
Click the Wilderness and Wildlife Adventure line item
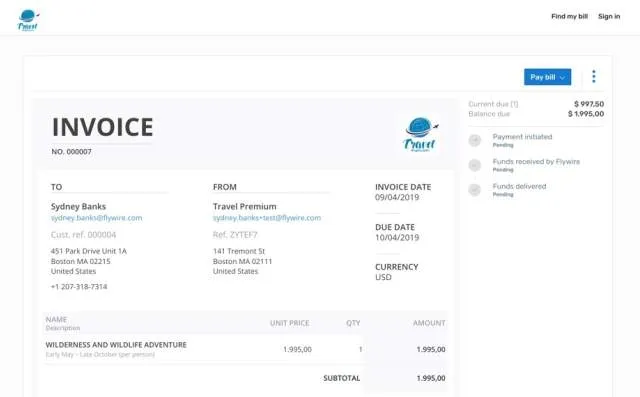(116, 345)
